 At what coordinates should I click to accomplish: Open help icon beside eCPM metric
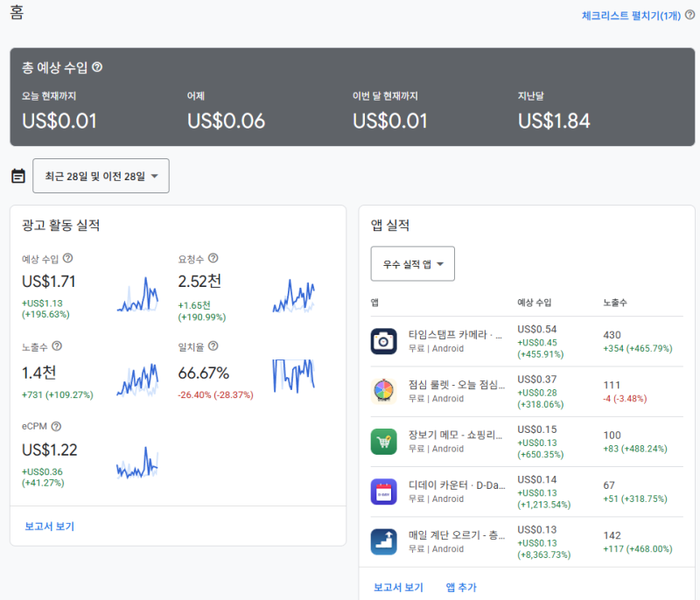[56, 427]
